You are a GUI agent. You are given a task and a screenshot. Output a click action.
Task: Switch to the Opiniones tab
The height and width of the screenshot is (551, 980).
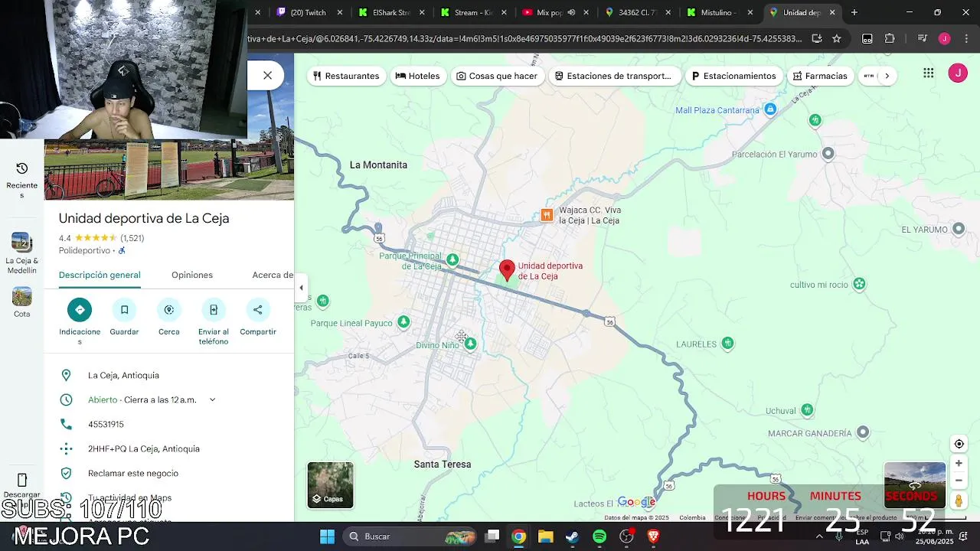pyautogui.click(x=192, y=275)
